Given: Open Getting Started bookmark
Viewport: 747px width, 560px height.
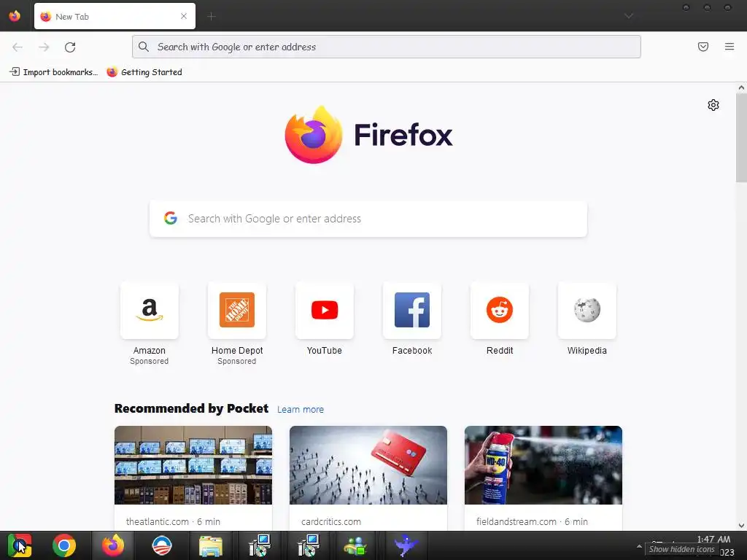Looking at the screenshot, I should (144, 72).
